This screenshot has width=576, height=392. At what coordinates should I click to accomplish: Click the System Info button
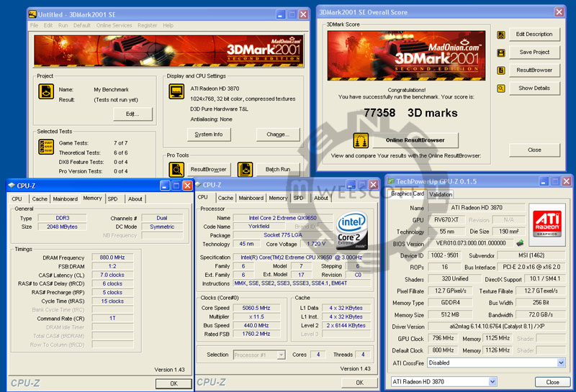(209, 135)
